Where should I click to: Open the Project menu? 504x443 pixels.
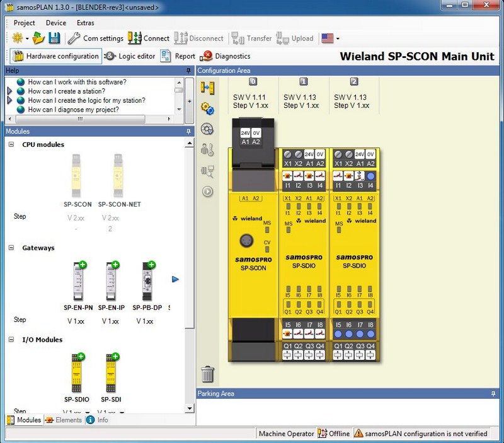coord(25,23)
